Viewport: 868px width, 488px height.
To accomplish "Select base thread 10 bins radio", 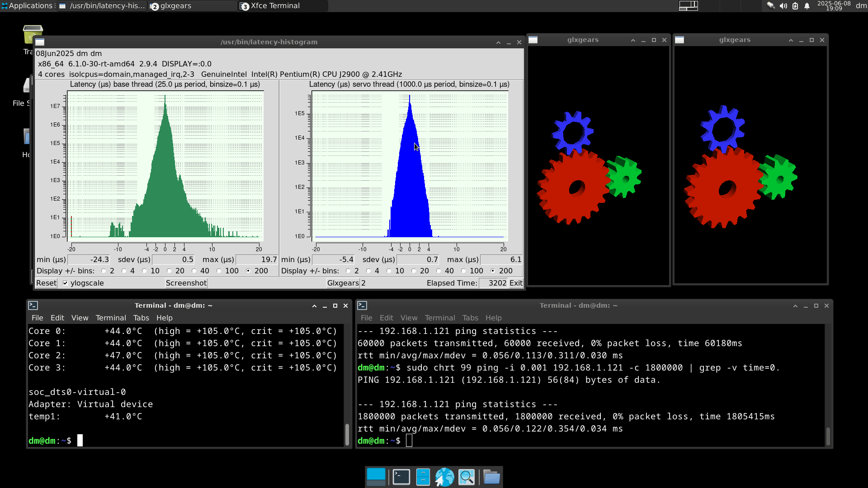I will pyautogui.click(x=144, y=271).
